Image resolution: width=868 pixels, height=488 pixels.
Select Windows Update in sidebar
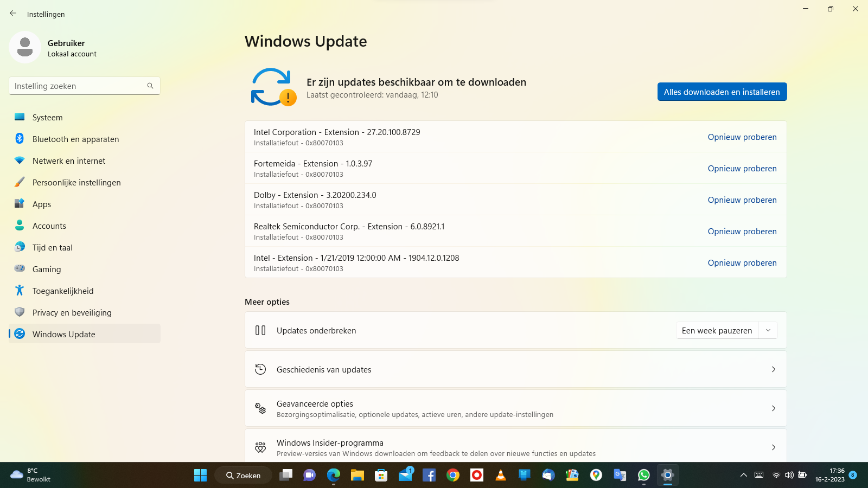click(x=85, y=334)
